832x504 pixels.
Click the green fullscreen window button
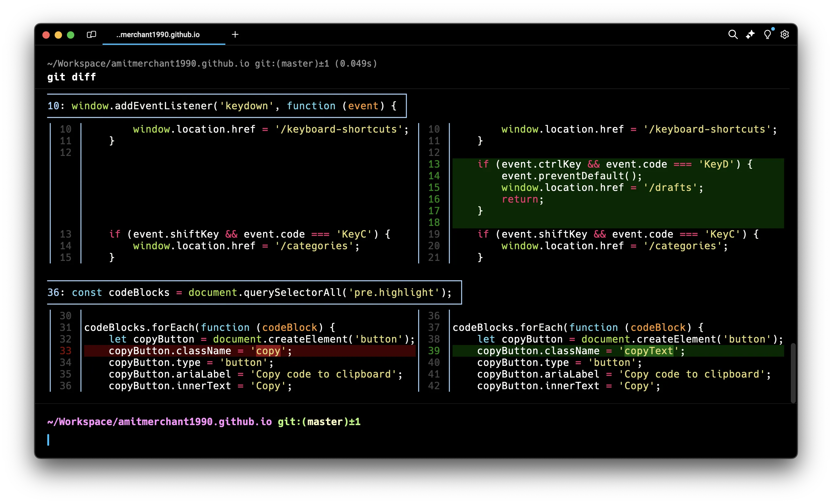click(71, 35)
